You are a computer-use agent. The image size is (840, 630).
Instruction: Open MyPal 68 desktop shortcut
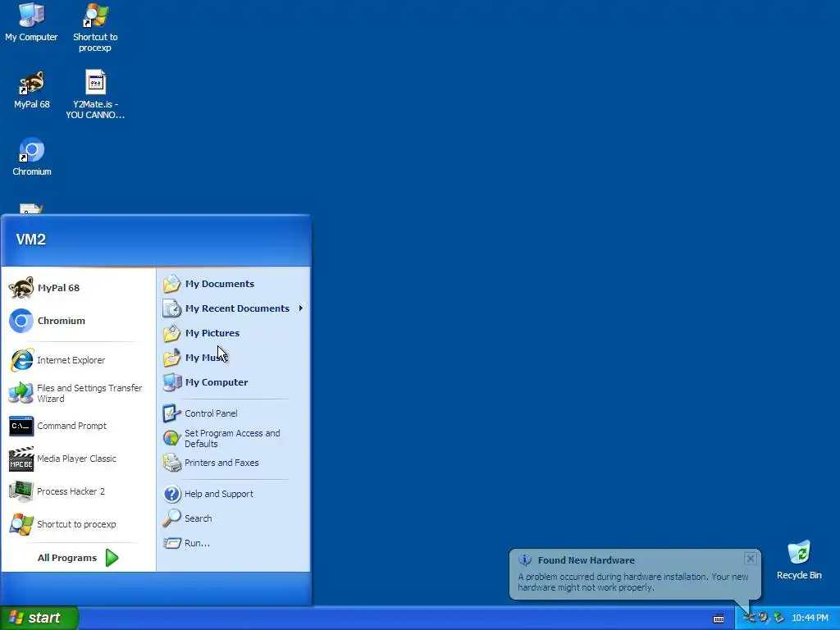coord(32,90)
